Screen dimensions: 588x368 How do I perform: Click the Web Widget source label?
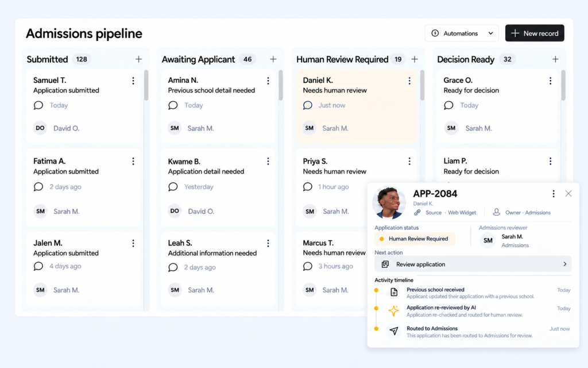(462, 213)
